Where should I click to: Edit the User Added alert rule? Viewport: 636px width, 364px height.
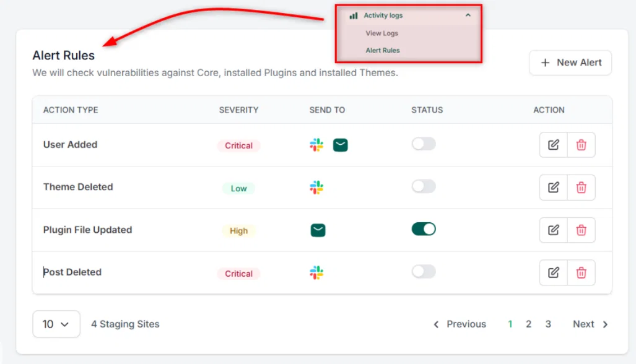553,145
